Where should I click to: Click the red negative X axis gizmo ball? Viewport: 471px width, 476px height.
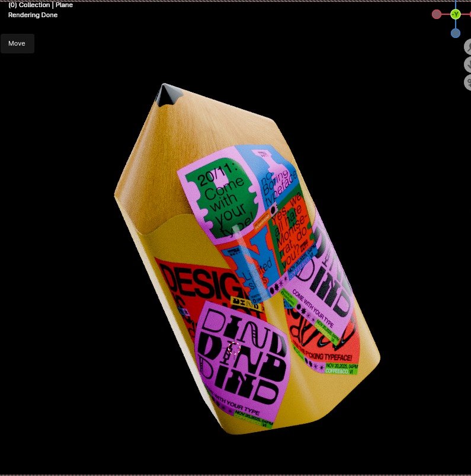437,14
